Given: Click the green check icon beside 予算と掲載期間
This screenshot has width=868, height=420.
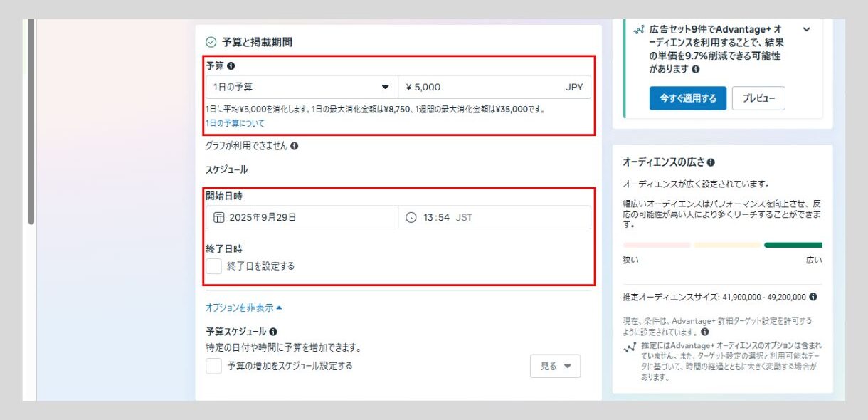Looking at the screenshot, I should click(211, 42).
